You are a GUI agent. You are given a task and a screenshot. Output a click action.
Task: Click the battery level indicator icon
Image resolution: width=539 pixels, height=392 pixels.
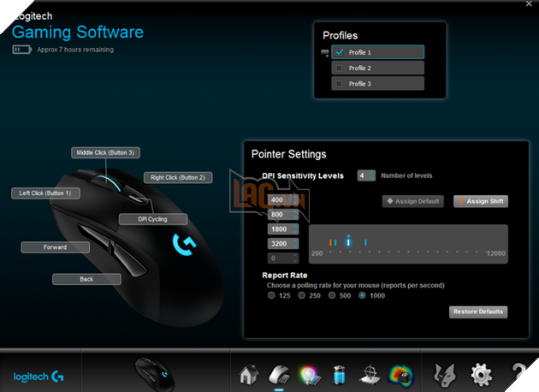(x=21, y=50)
